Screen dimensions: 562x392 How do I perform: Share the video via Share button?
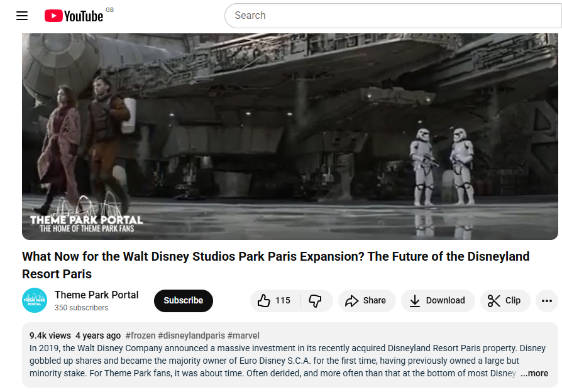click(366, 301)
